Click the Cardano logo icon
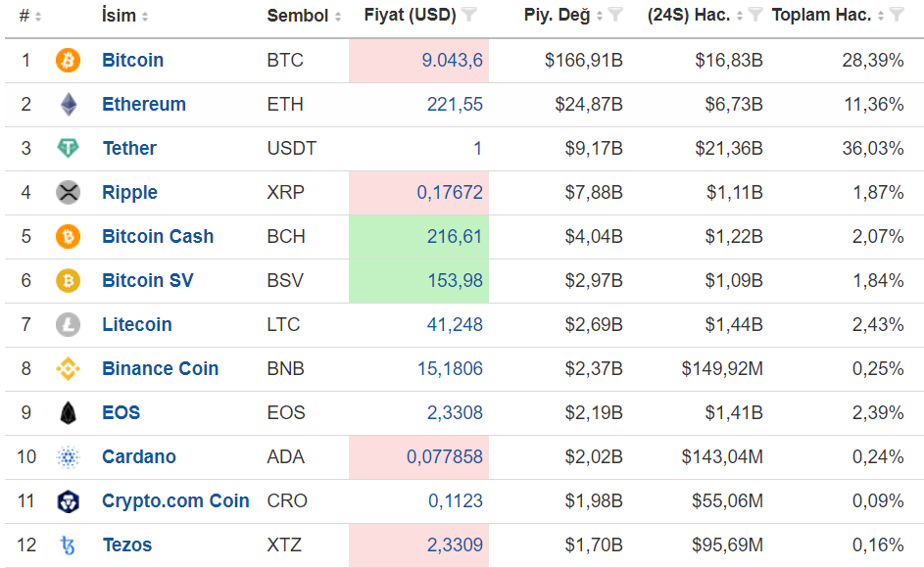924x568 pixels. (68, 457)
